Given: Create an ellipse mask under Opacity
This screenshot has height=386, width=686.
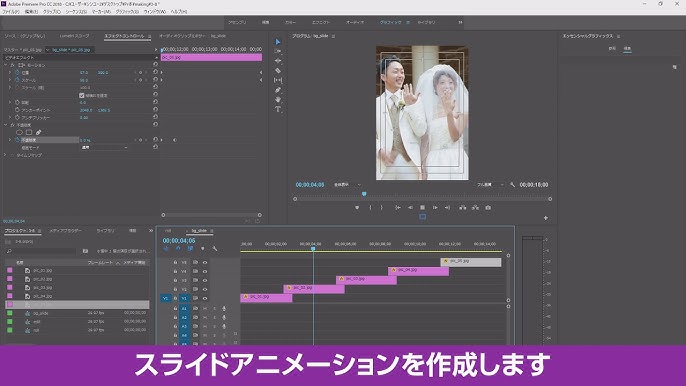Looking at the screenshot, I should tap(19, 132).
